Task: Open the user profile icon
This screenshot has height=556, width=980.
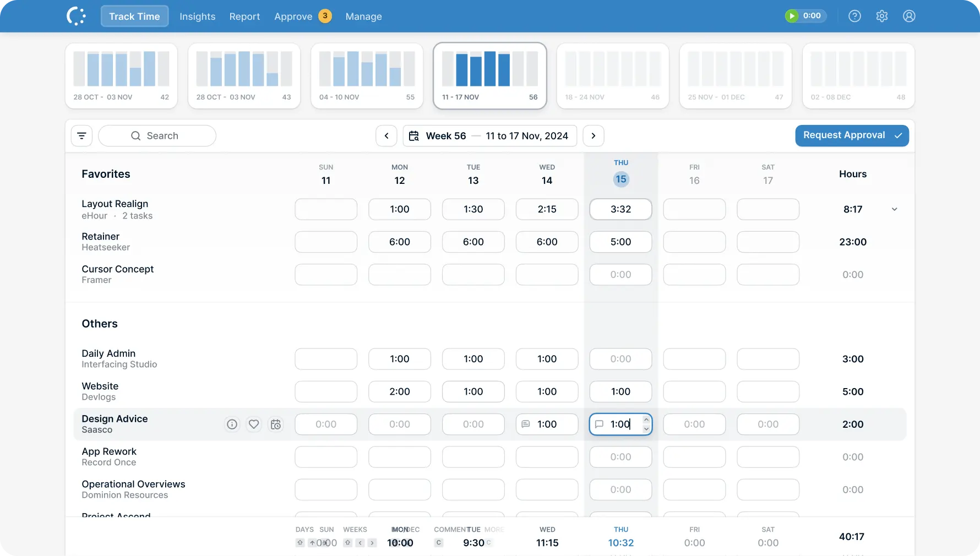Action: pos(908,16)
